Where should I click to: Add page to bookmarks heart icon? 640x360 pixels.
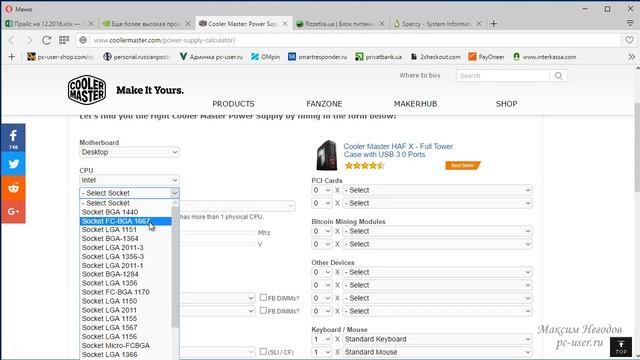click(x=629, y=40)
